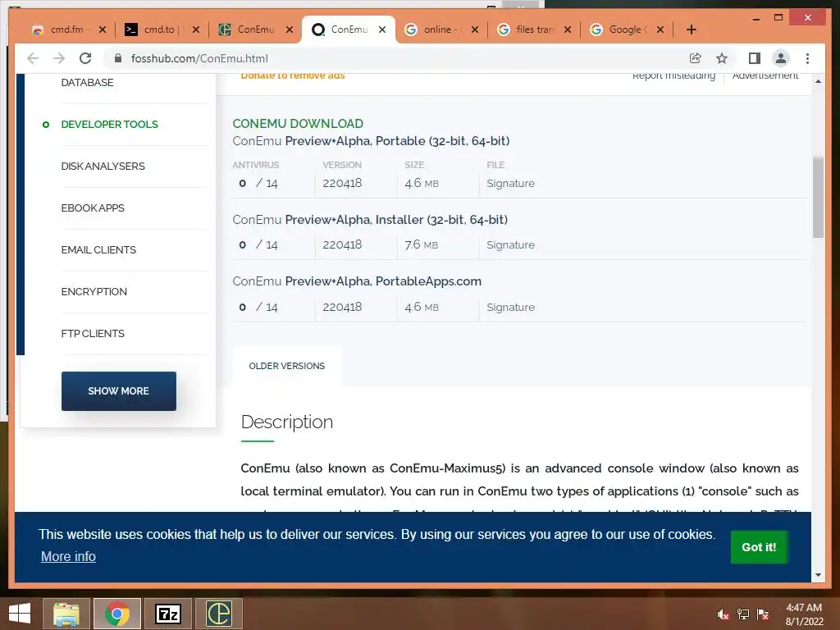Open 7-Zip from the taskbar
Viewport: 840px width, 630px height.
pos(167,614)
